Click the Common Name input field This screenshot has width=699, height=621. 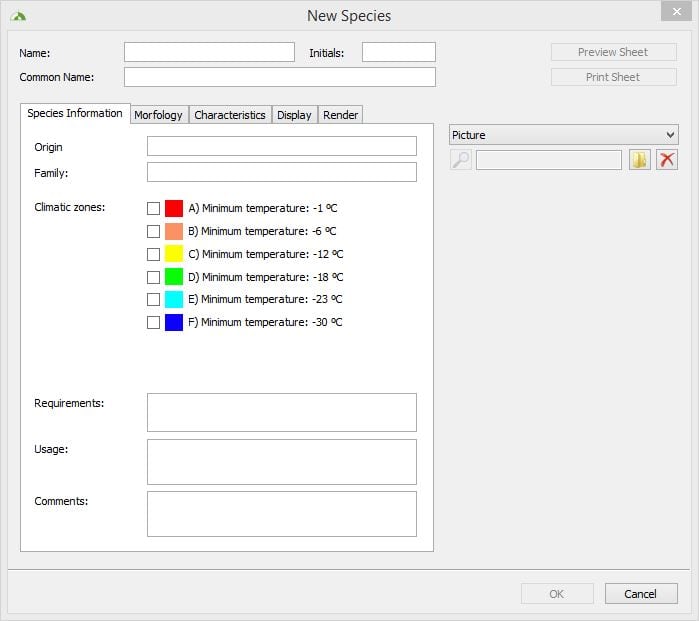point(280,77)
